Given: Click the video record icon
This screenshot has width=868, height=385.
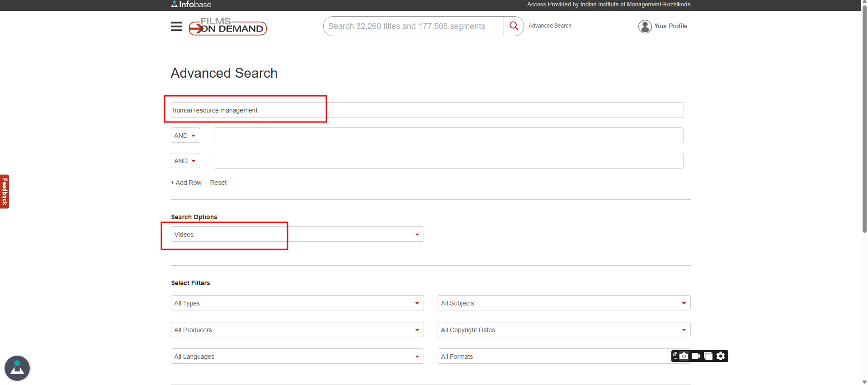Looking at the screenshot, I should tap(696, 356).
